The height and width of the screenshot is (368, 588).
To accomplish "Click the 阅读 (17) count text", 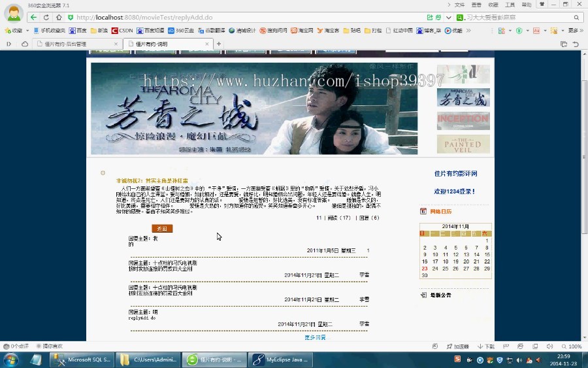I will point(339,218).
